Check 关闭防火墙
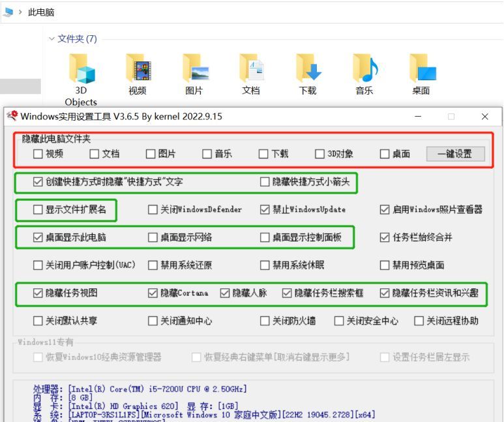504x422 pixels. (265, 321)
